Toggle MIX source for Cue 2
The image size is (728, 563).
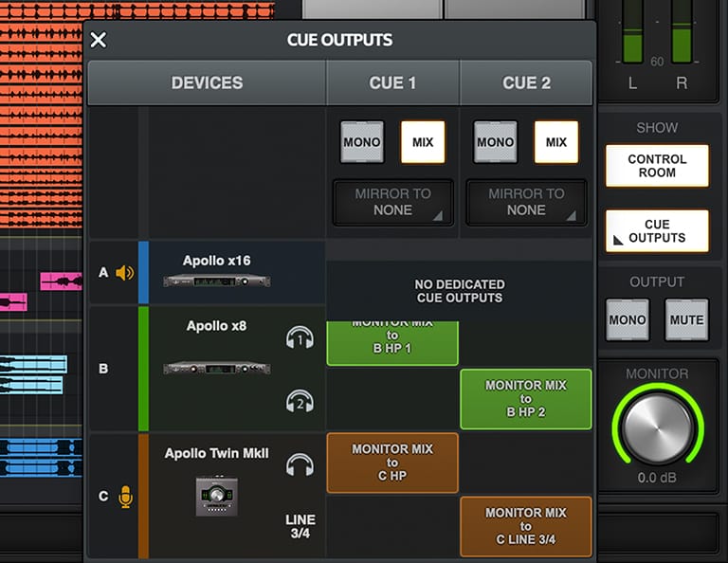pos(556,142)
